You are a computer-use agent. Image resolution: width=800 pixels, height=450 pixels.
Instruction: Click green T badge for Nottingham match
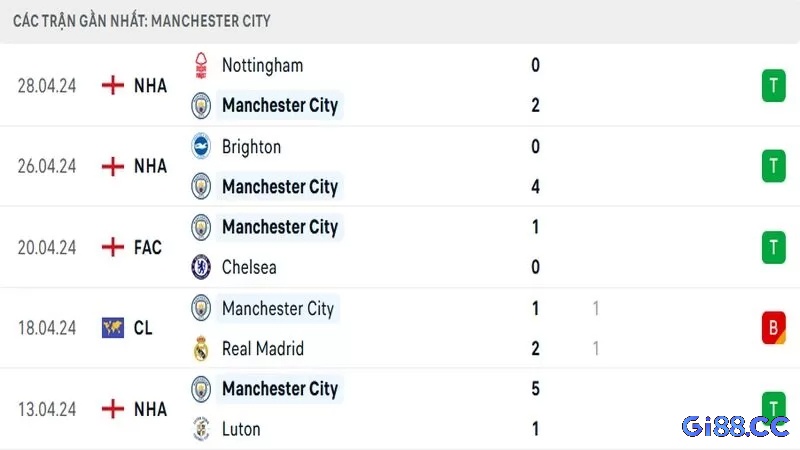coord(773,85)
